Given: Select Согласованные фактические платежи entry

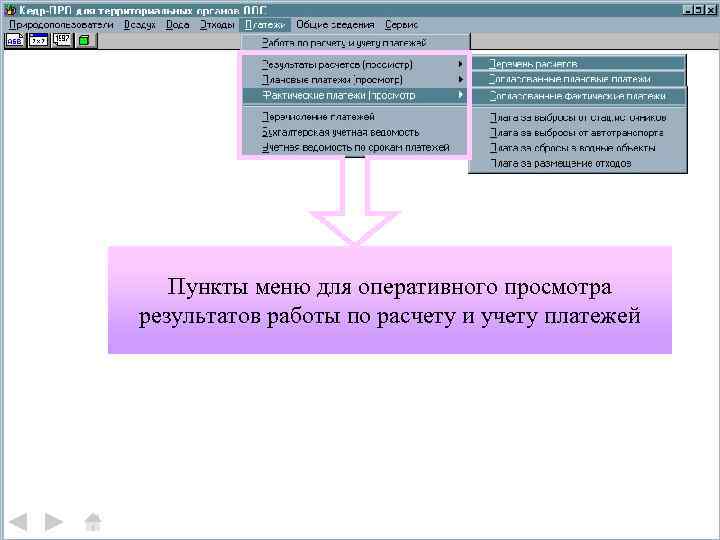Looking at the screenshot, I should coord(578,96).
